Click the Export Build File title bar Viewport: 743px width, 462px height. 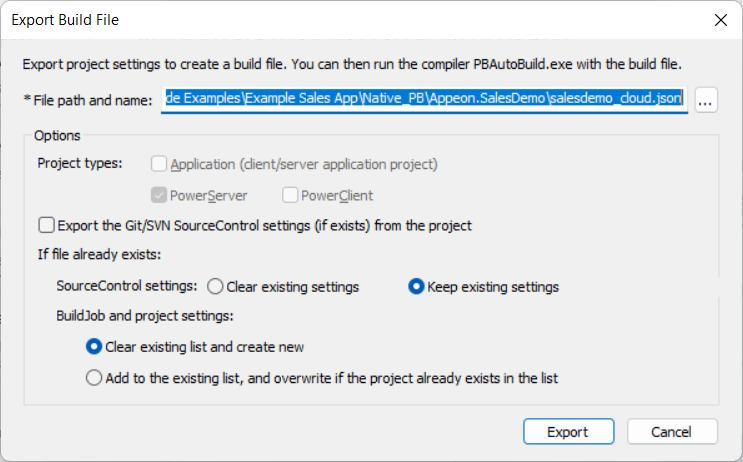point(300,19)
